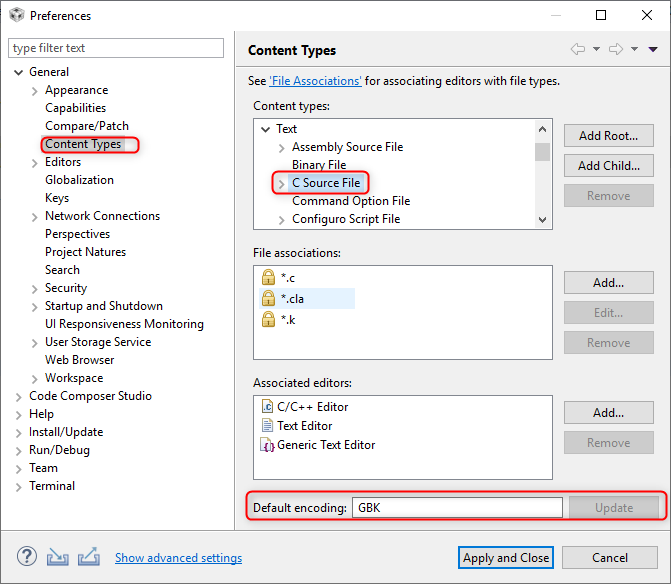Click the Add Root button

[608, 136]
